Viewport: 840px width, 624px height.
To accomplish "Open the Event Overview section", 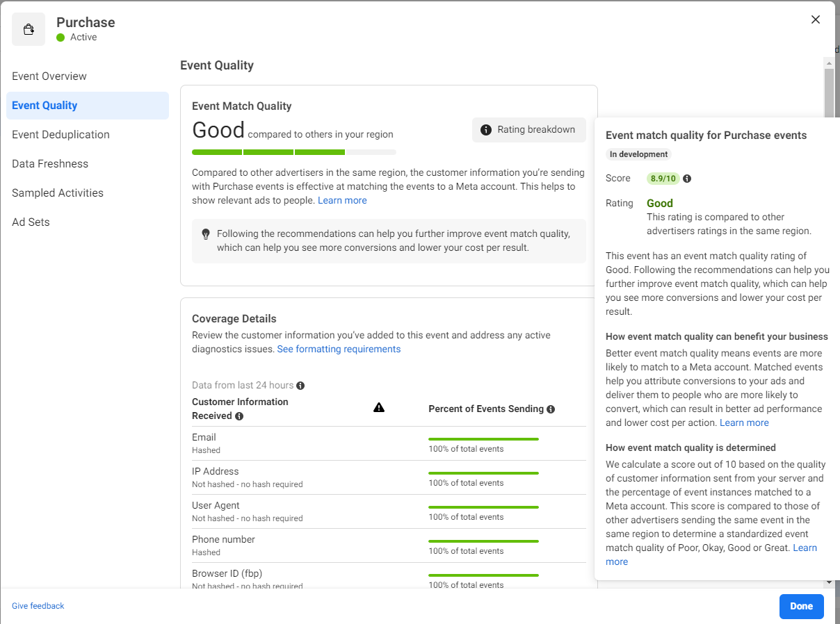I will pyautogui.click(x=49, y=76).
